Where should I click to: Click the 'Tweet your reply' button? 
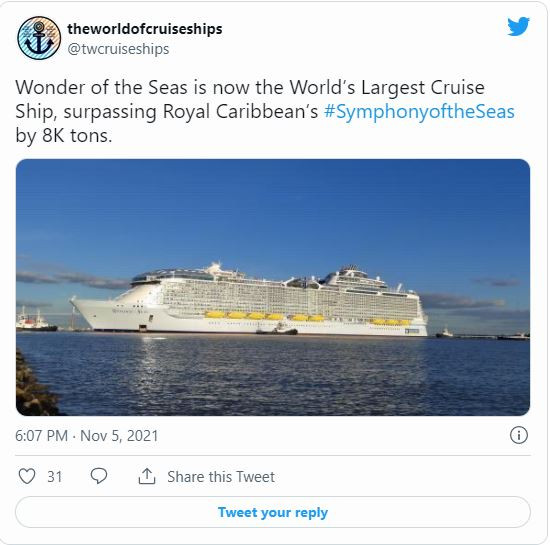pyautogui.click(x=273, y=512)
